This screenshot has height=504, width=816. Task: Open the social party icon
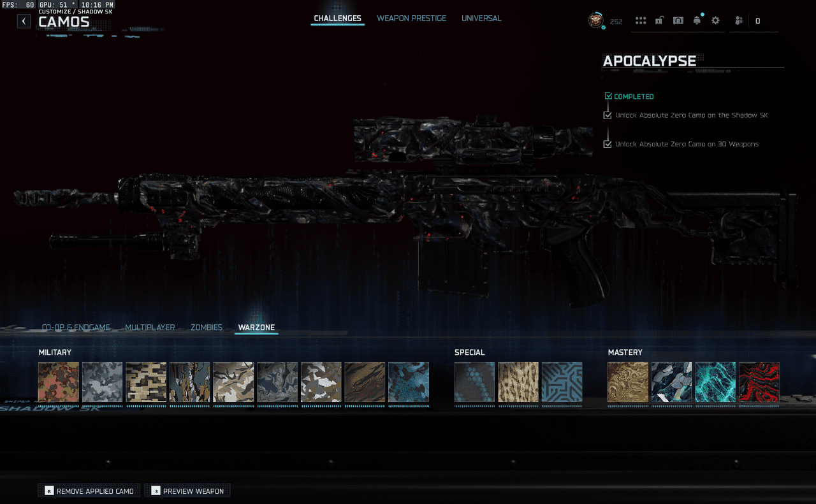click(x=738, y=20)
